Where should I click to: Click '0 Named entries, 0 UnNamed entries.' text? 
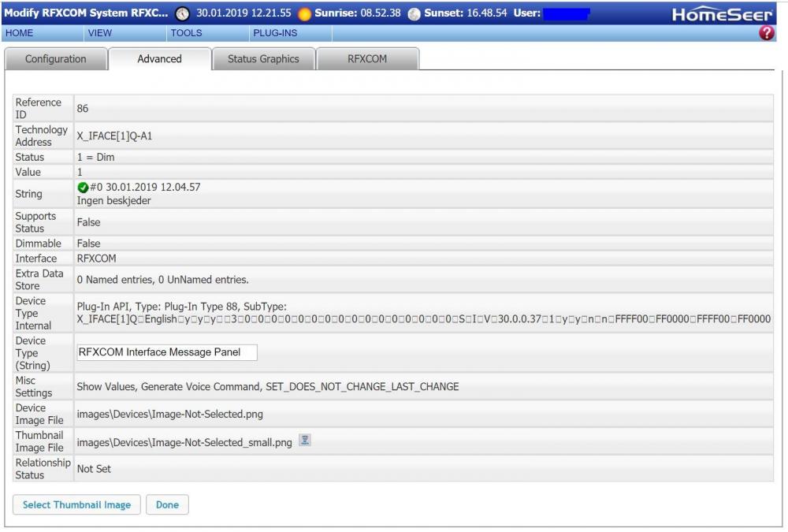(163, 280)
